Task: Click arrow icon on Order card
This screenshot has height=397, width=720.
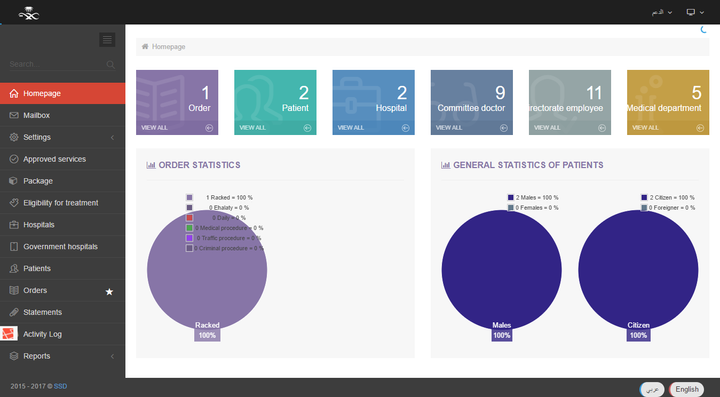Action: coord(209,128)
